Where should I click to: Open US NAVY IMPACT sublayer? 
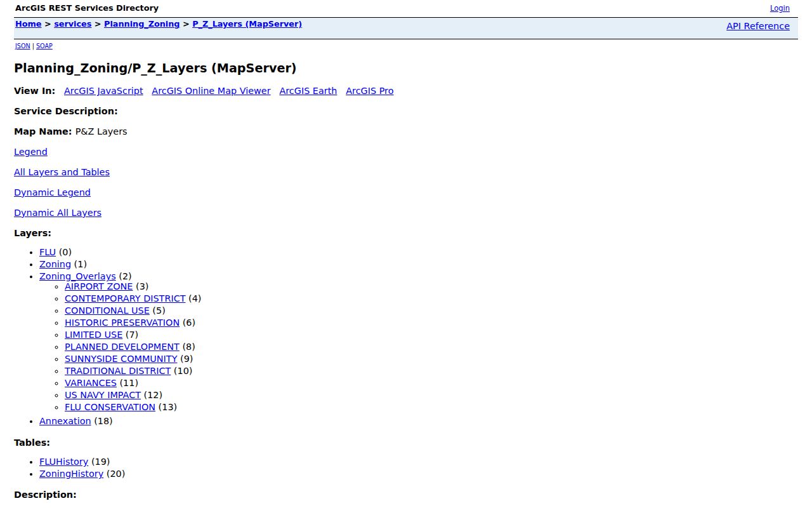103,395
